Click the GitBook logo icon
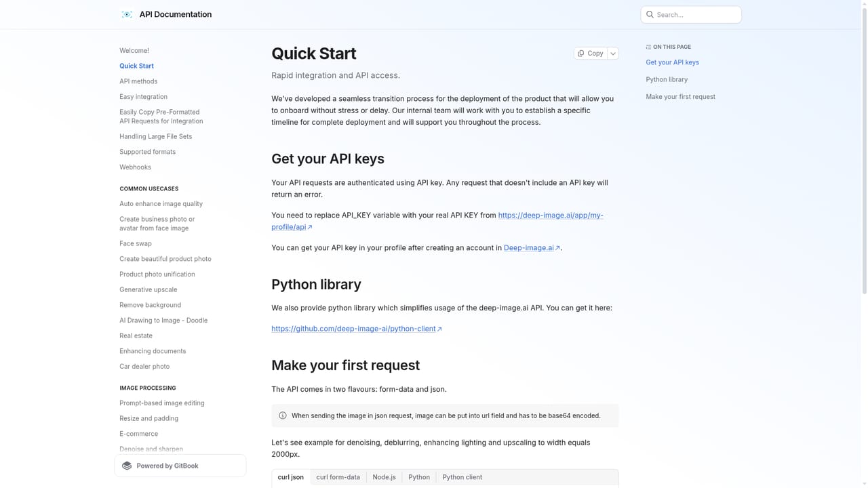 [127, 466]
